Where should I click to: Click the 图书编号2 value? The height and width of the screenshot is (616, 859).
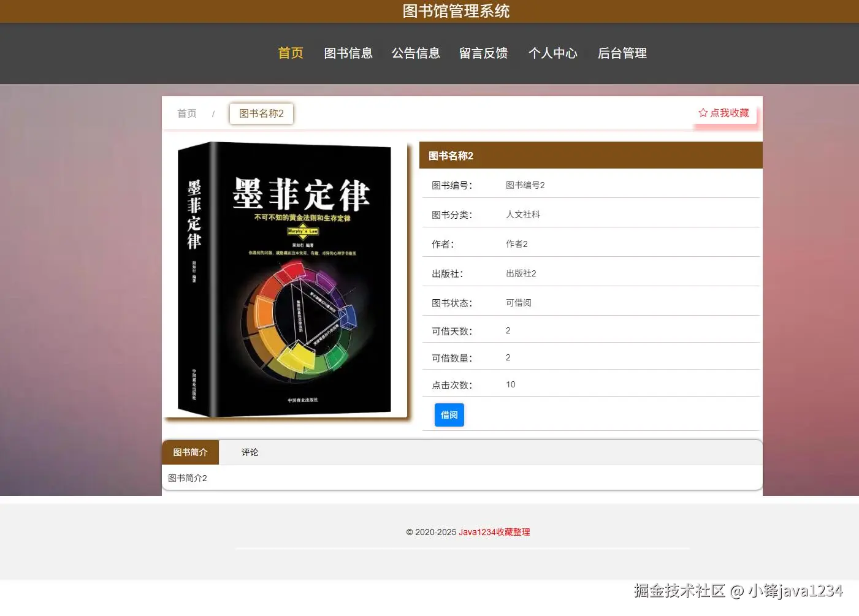525,185
